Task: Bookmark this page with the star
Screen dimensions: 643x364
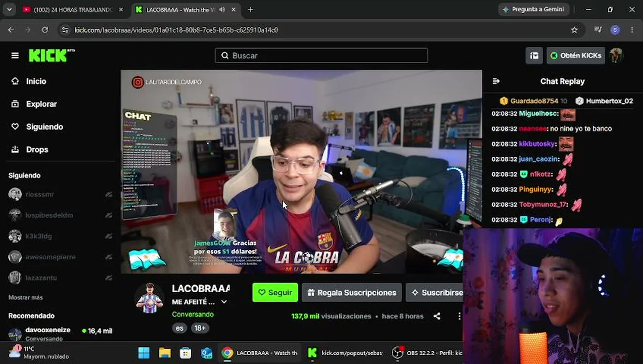Action: point(574,30)
